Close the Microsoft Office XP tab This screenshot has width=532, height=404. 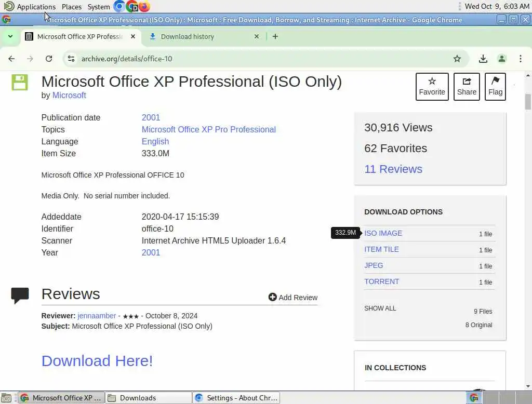133,36
